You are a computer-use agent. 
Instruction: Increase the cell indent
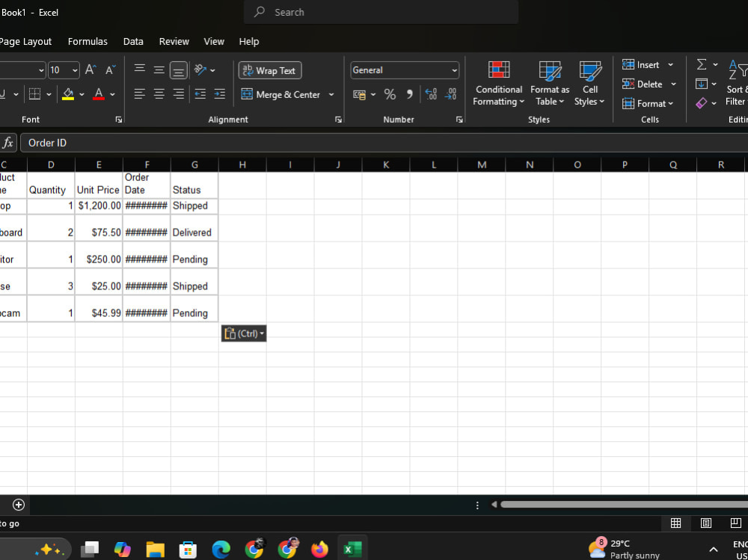[x=219, y=94]
